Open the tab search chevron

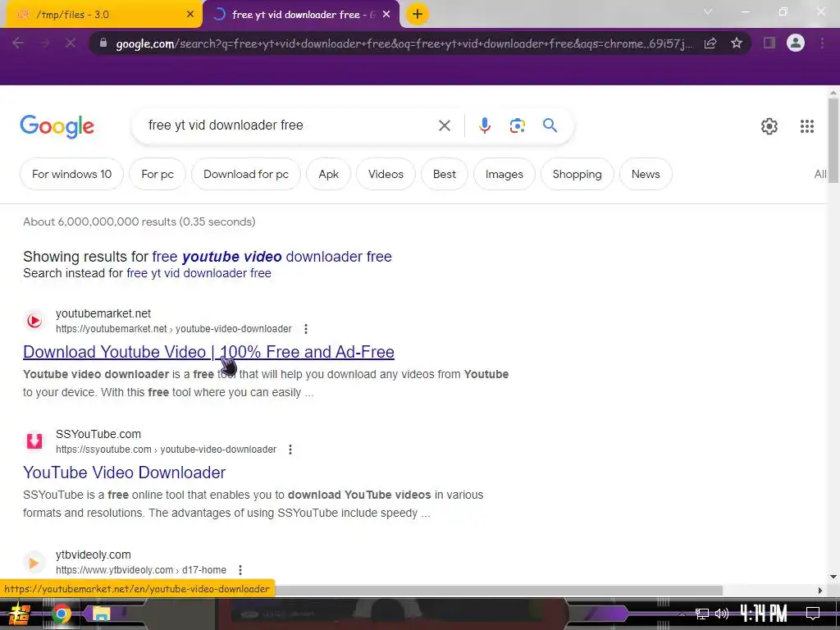(x=708, y=11)
